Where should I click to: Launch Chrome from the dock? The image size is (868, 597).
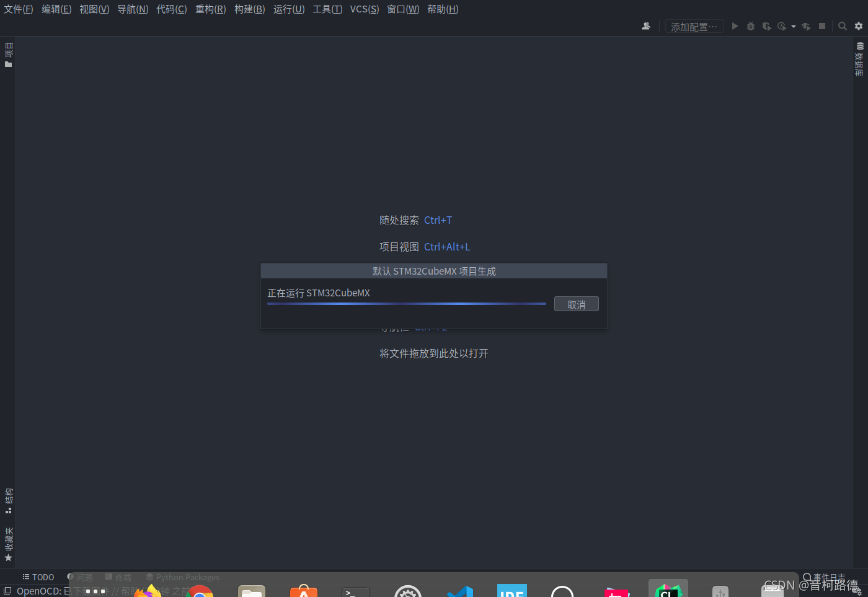pyautogui.click(x=200, y=591)
